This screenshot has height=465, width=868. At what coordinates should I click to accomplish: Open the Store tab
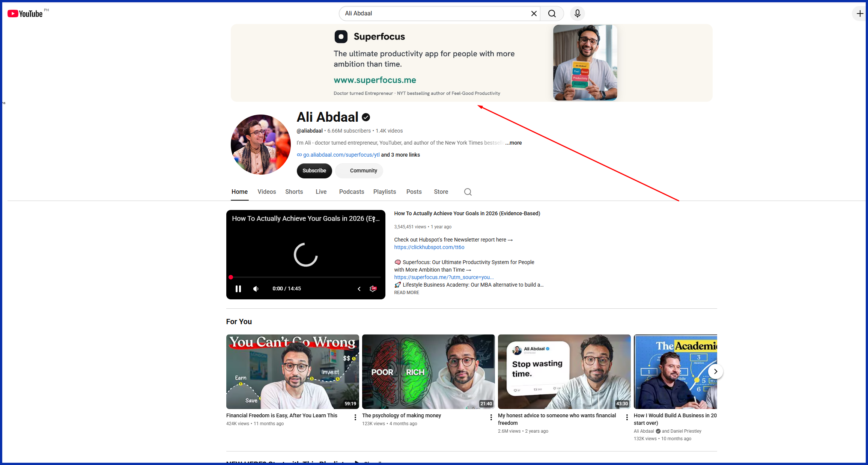(x=441, y=192)
